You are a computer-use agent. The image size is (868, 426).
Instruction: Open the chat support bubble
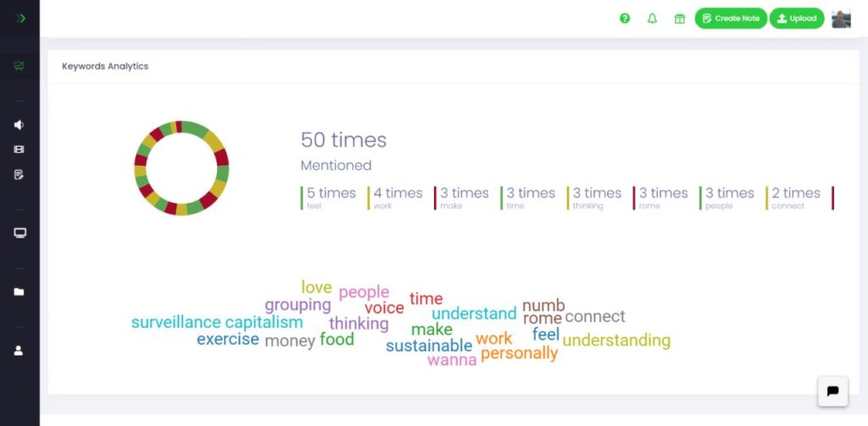[832, 391]
